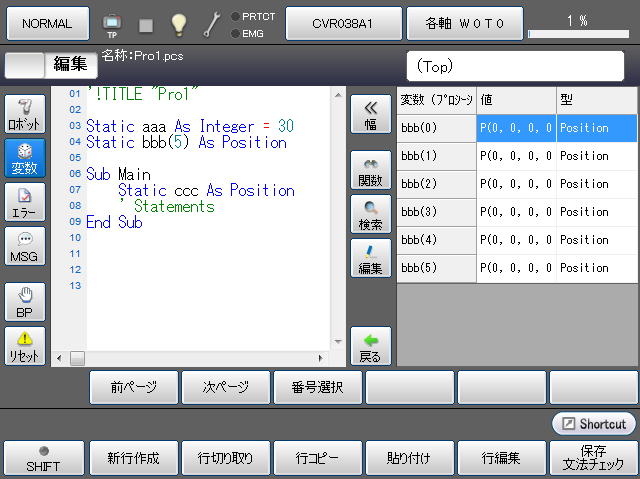
Task: Toggle the NORMAL mode button
Action: click(x=47, y=23)
